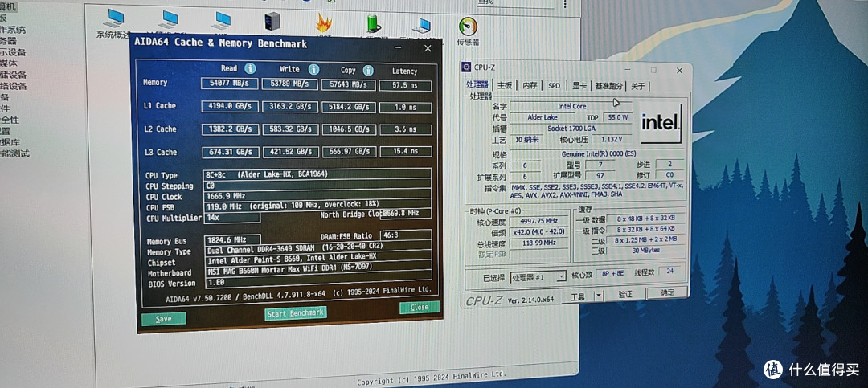This screenshot has height=388, width=868.
Task: Click the CPU FSB value 119.0 MHz
Action: tap(317, 206)
